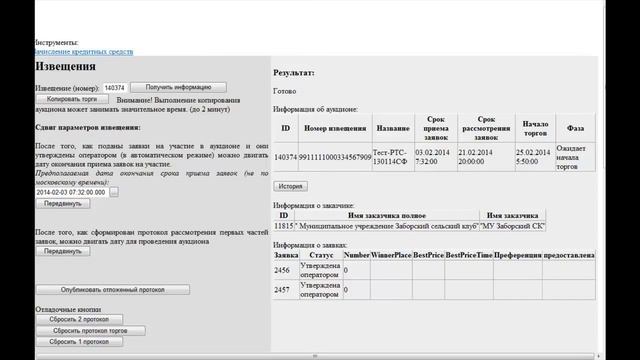Select customer ID 11815

(x=284, y=226)
